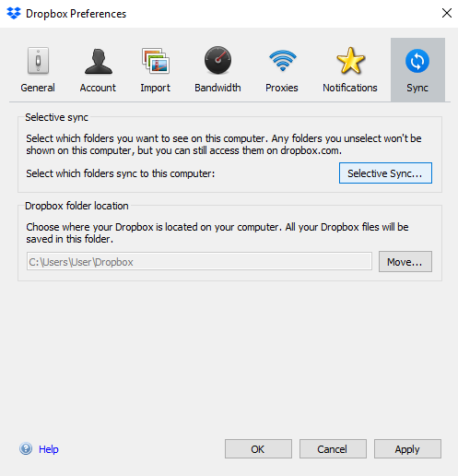Click the Move... button
This screenshot has width=458, height=476.
(x=405, y=262)
